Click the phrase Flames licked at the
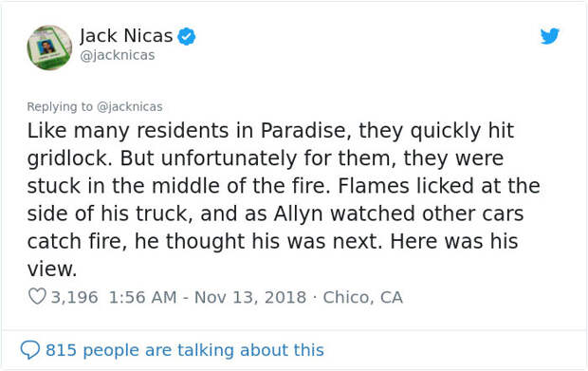 pos(439,186)
